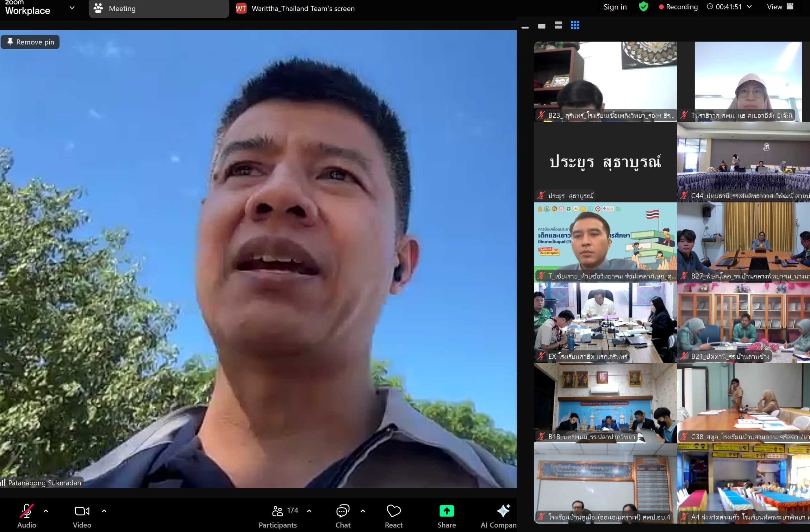Select the C38_สตูล participant video tile

point(744,403)
